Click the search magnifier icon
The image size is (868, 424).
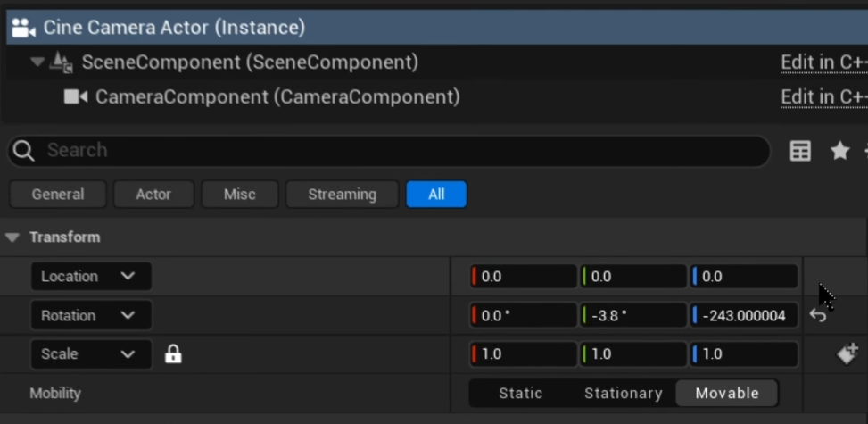point(24,151)
